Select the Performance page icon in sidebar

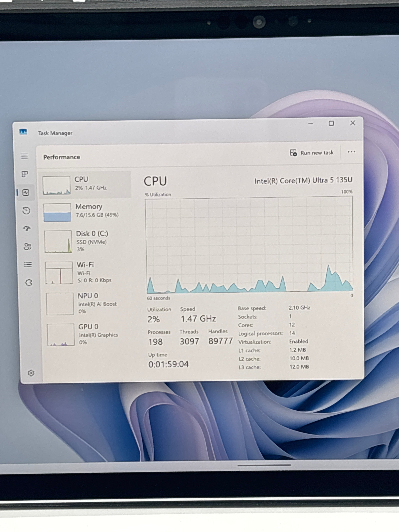(26, 192)
